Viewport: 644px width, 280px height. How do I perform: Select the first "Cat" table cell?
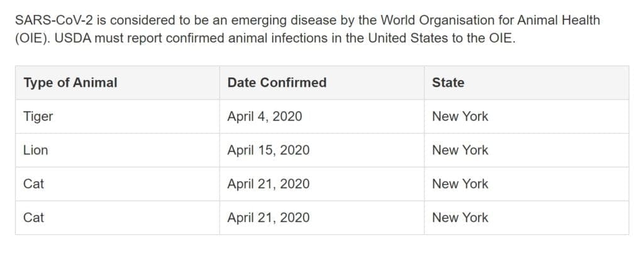(118, 184)
